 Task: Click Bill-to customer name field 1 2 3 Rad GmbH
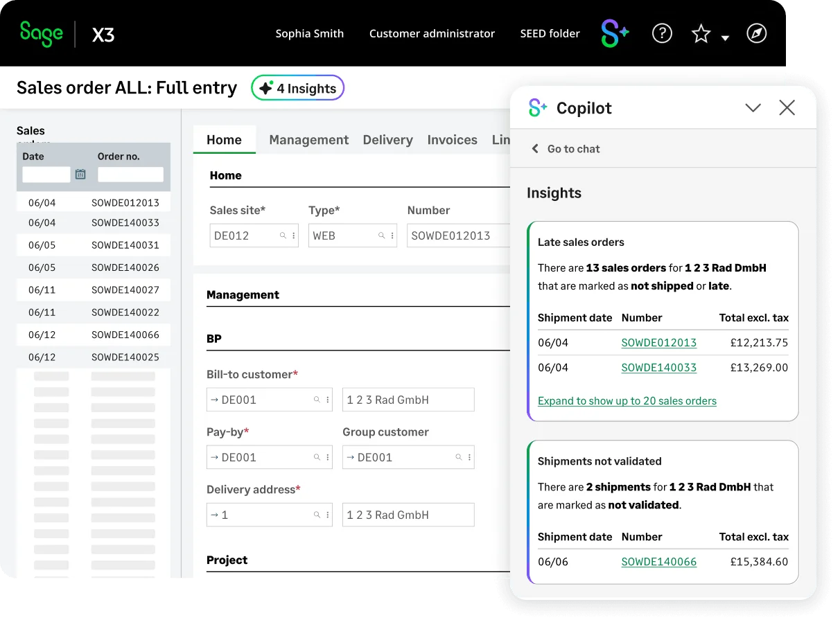408,400
